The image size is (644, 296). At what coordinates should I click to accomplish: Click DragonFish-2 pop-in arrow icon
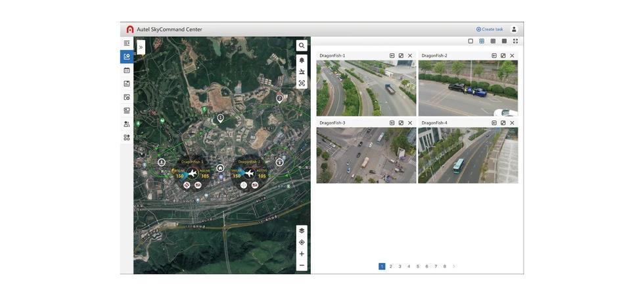494,55
